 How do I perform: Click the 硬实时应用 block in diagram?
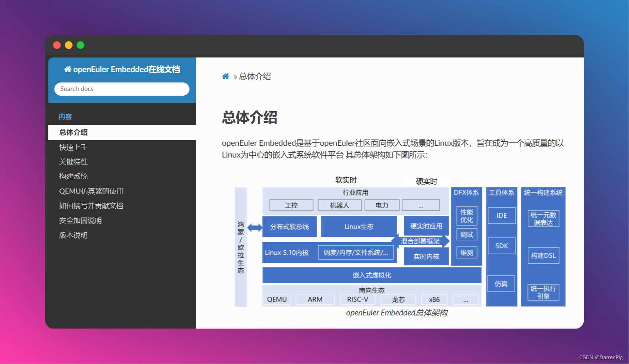[x=426, y=226]
